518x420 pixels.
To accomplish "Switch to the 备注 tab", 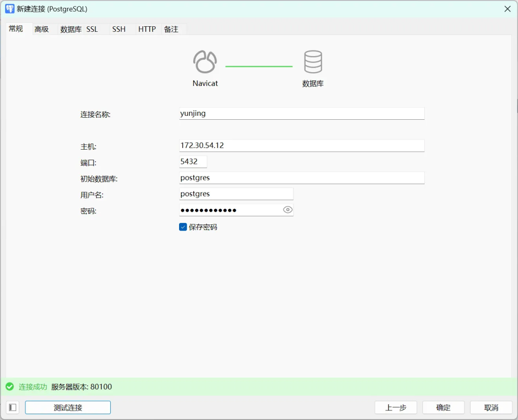I will point(171,29).
